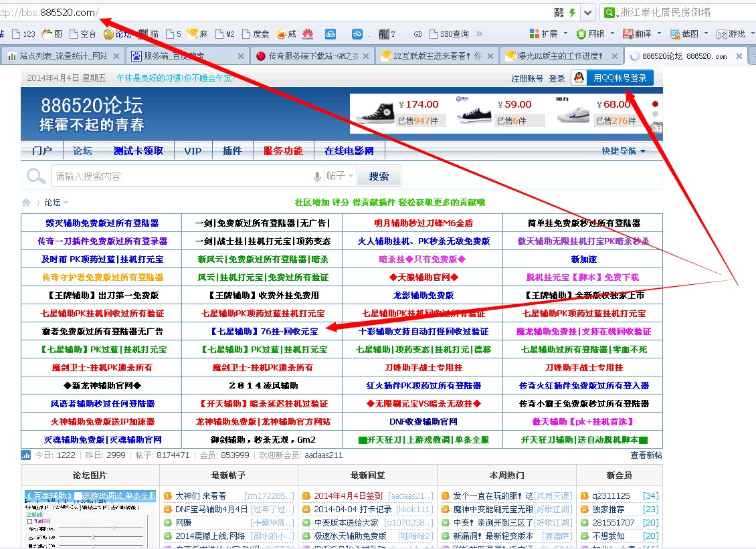
Task: Click the blue statistics chart icon beside 今日
Action: pyautogui.click(x=26, y=455)
